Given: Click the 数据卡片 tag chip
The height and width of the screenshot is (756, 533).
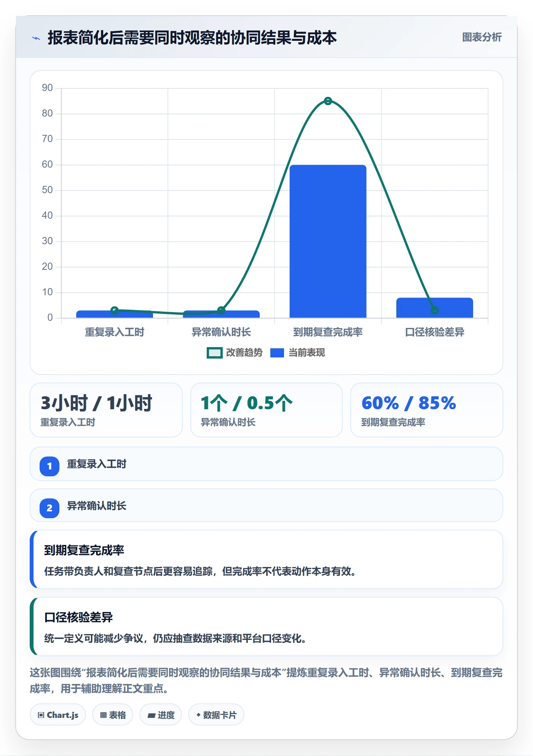Looking at the screenshot, I should (x=216, y=715).
